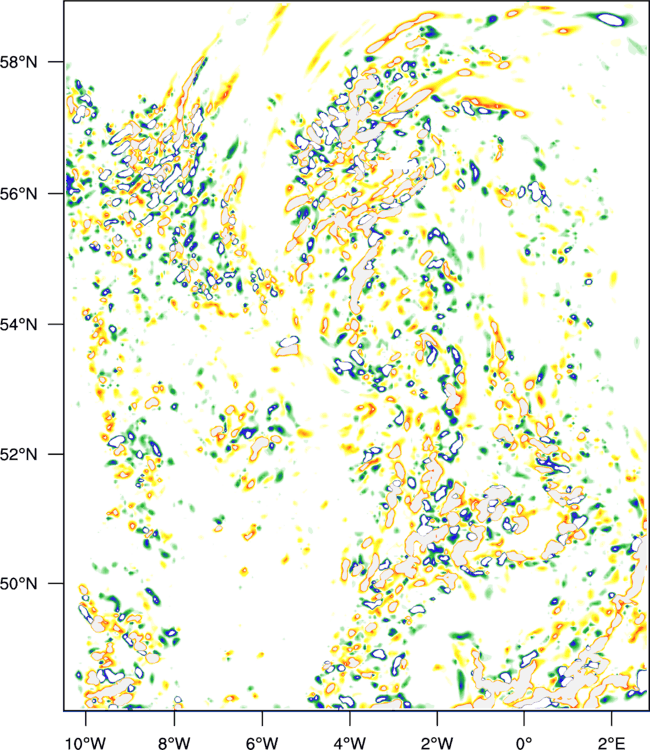Click the 50°N latitude label
This screenshot has width=650, height=750.
(19, 584)
